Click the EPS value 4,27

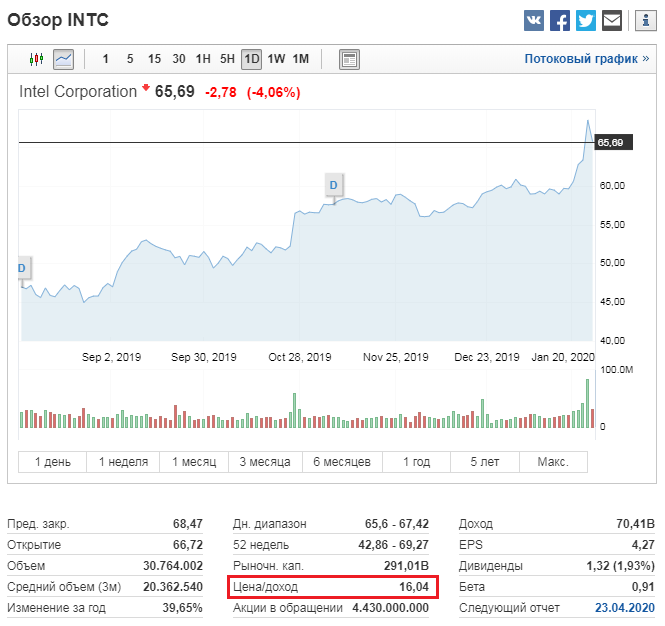[x=643, y=545]
